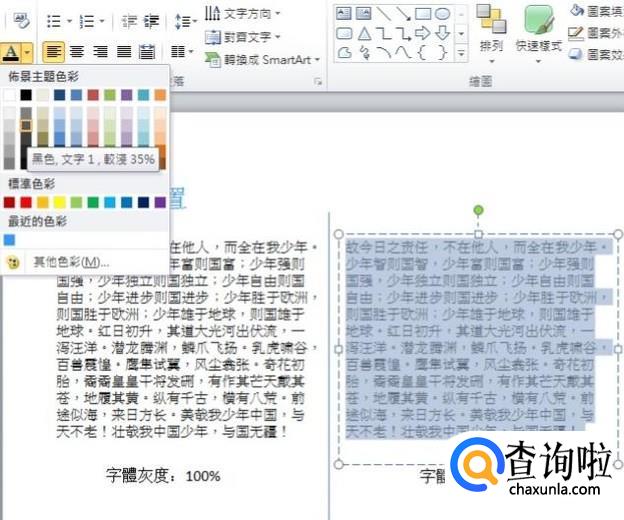This screenshot has width=624, height=520.
Task: Click the bullet list icon
Action: pos(54,21)
